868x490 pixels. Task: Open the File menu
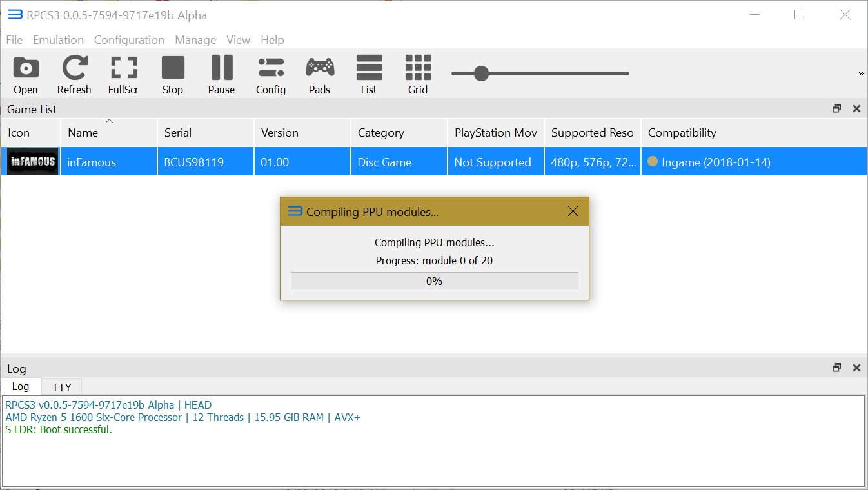point(14,40)
